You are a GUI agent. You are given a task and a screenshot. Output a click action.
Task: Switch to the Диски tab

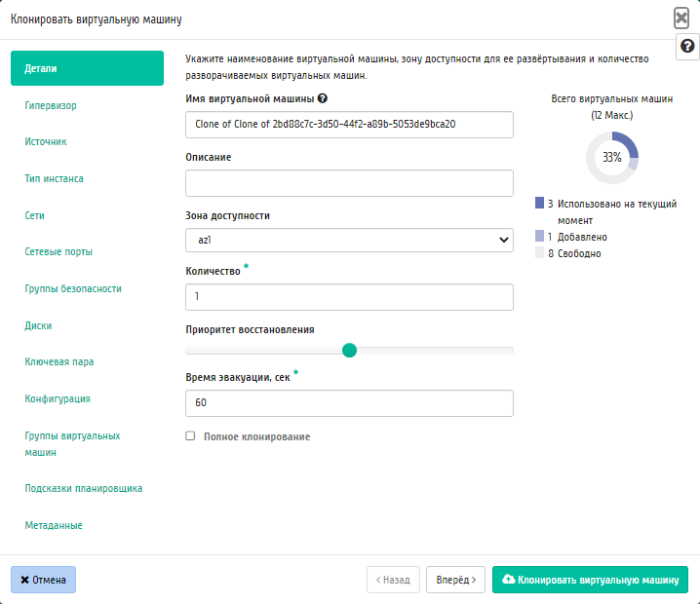click(x=38, y=325)
